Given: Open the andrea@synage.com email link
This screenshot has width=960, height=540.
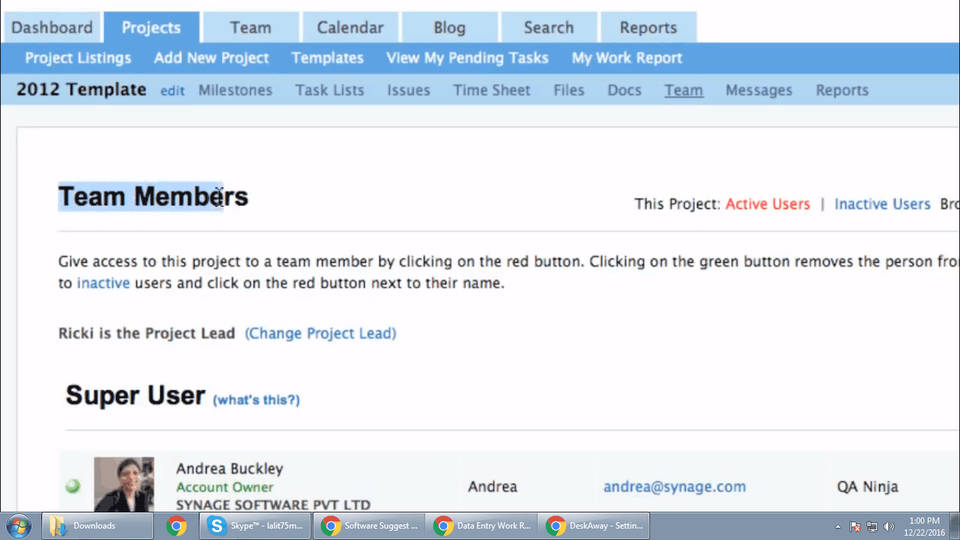Looking at the screenshot, I should (x=674, y=487).
